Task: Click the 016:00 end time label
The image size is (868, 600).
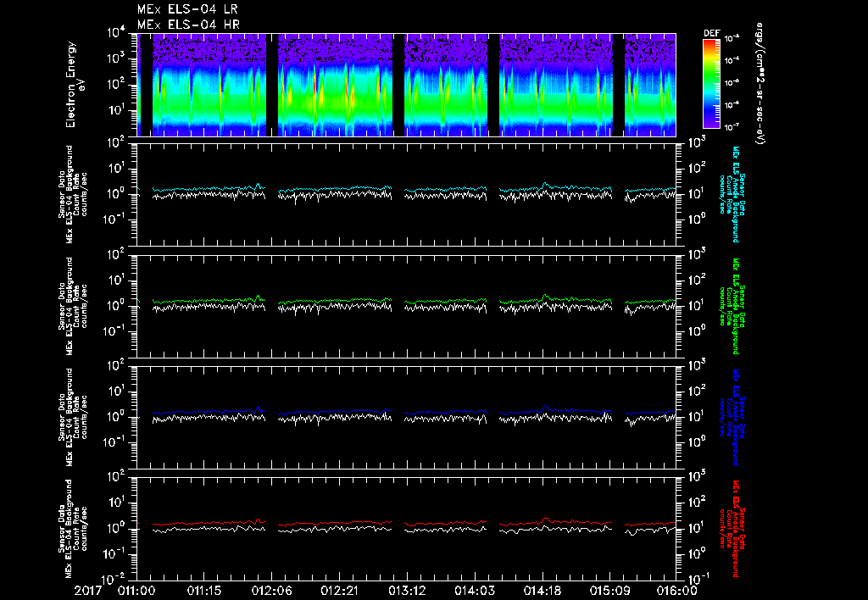Action: 677,590
